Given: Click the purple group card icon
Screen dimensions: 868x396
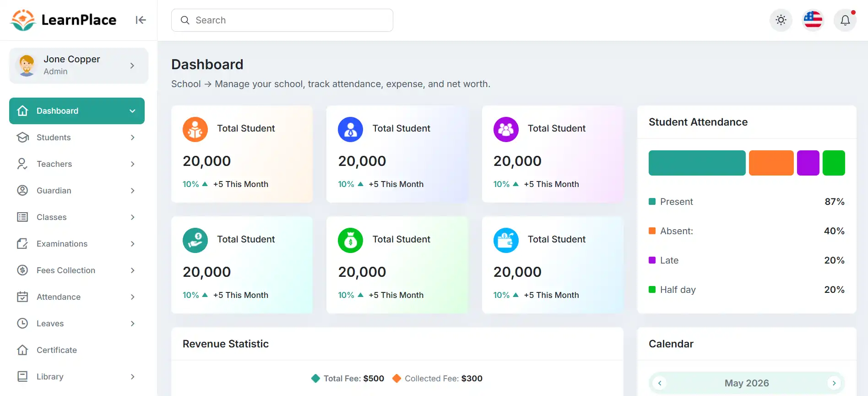Looking at the screenshot, I should (506, 129).
